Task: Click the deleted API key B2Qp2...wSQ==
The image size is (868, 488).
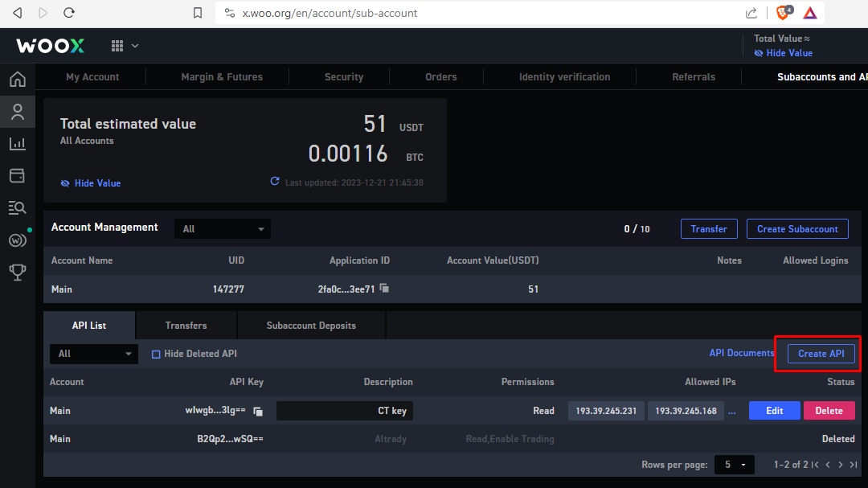Action: click(231, 439)
